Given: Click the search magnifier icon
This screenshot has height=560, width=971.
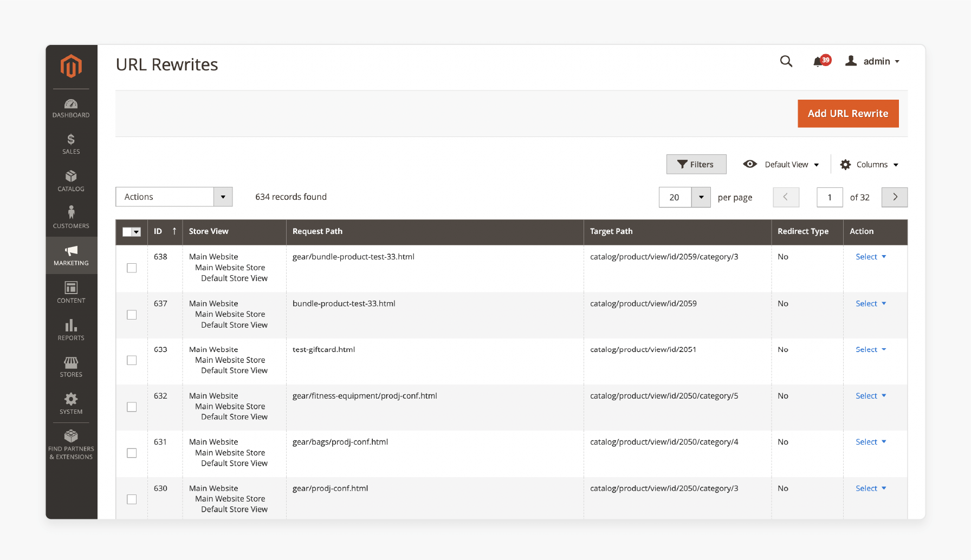Looking at the screenshot, I should coord(786,61).
